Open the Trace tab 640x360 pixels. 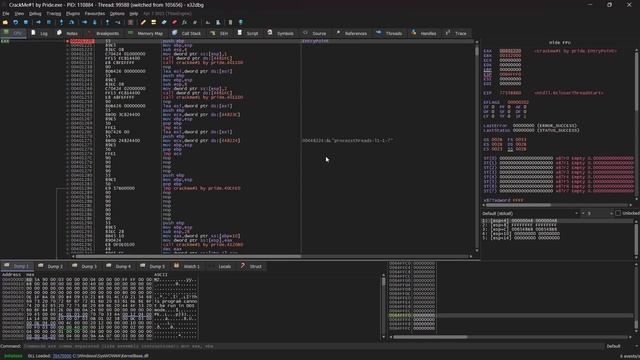[456, 33]
